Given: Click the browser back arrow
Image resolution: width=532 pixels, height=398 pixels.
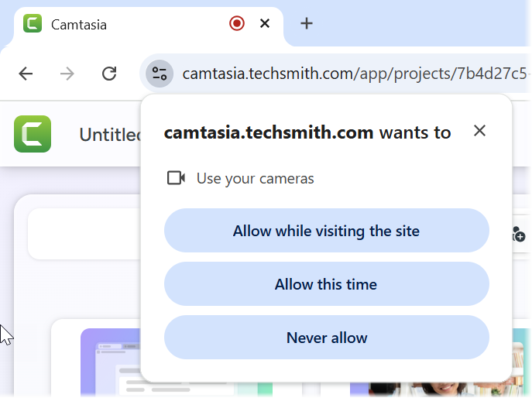Looking at the screenshot, I should pyautogui.click(x=26, y=74).
